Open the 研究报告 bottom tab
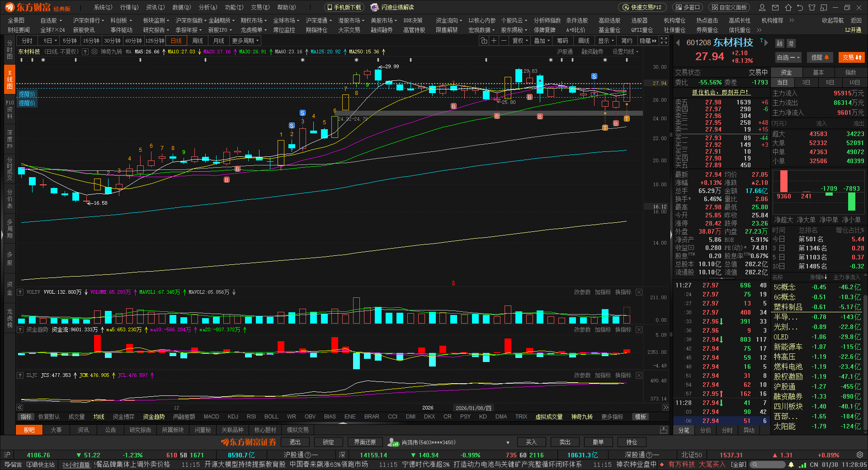 [x=140, y=430]
